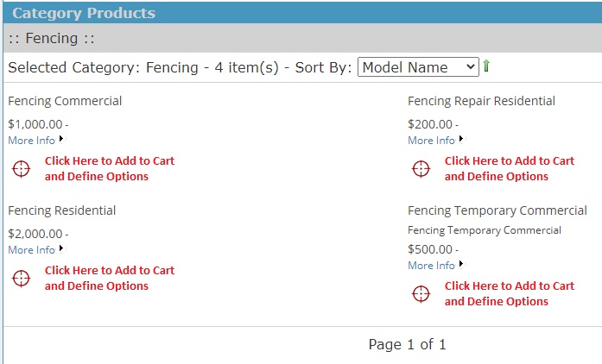This screenshot has width=602, height=364.
Task: Add Fencing Repair Residential to cart via red link
Action: click(510, 168)
